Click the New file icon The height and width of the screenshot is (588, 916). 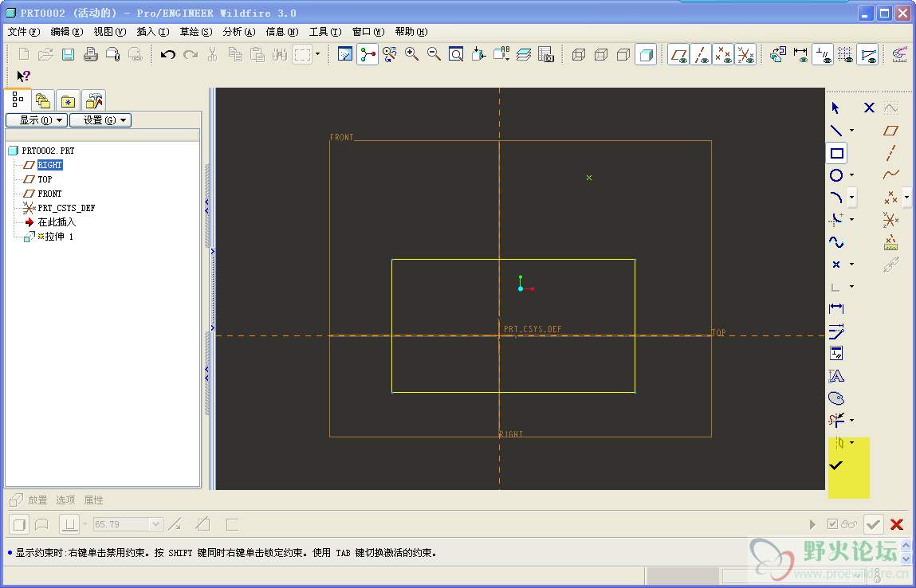pyautogui.click(x=24, y=55)
